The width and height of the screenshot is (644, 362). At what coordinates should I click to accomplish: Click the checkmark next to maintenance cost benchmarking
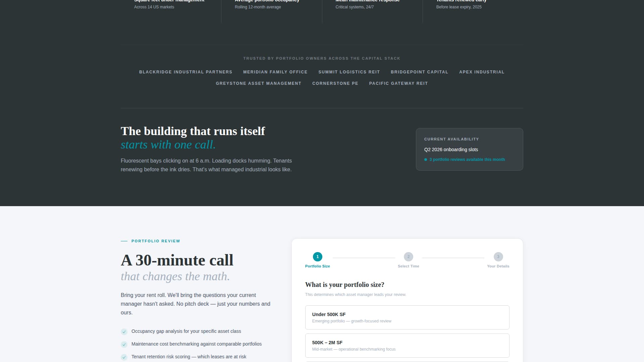124,344
